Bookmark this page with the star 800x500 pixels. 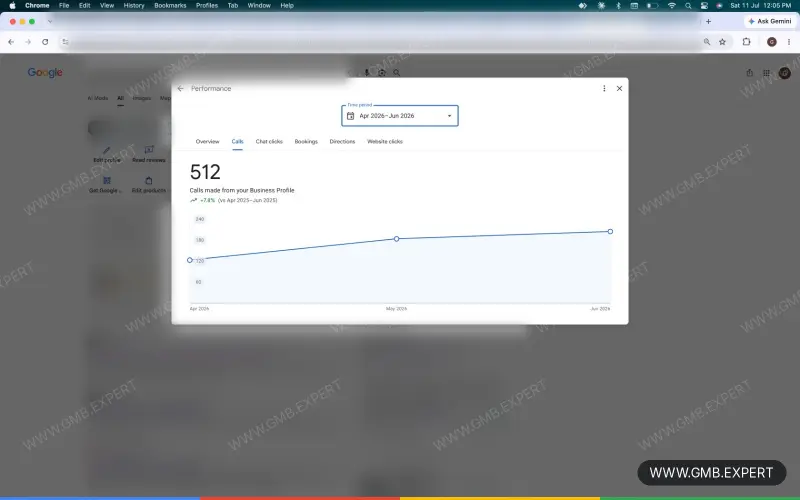coord(722,42)
